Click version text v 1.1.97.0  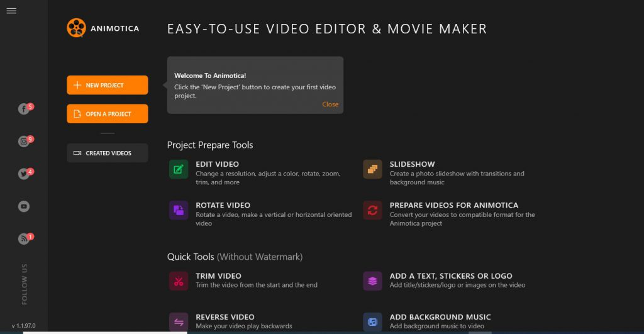[23, 325]
